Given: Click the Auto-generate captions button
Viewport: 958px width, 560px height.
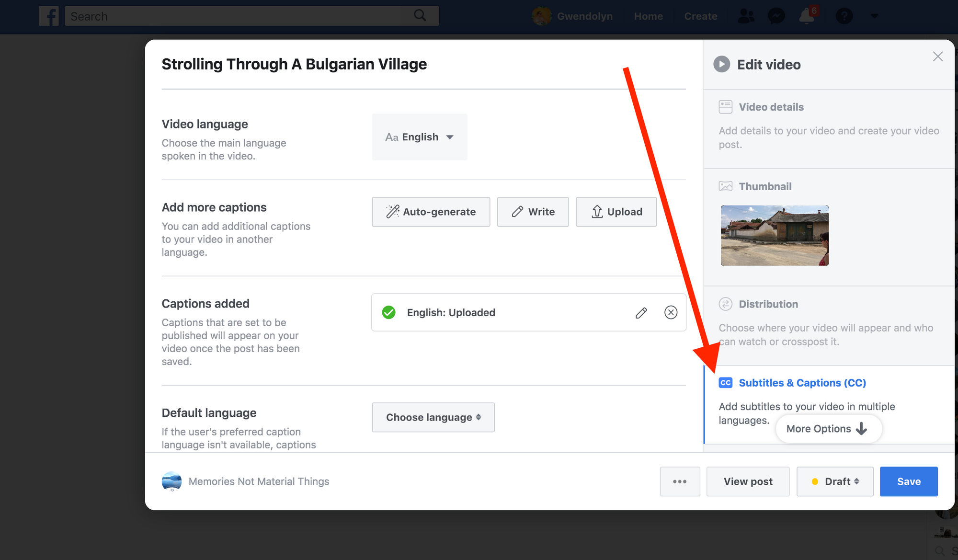Looking at the screenshot, I should (x=431, y=212).
